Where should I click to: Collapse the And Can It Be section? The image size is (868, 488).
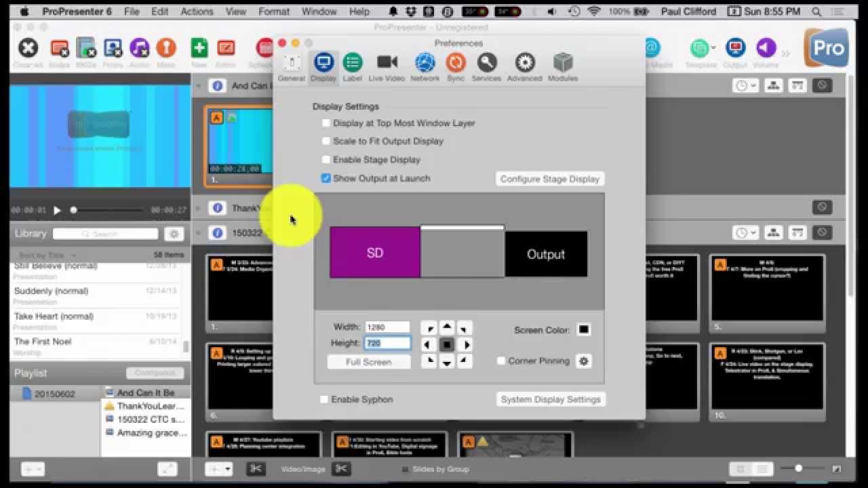(199, 86)
